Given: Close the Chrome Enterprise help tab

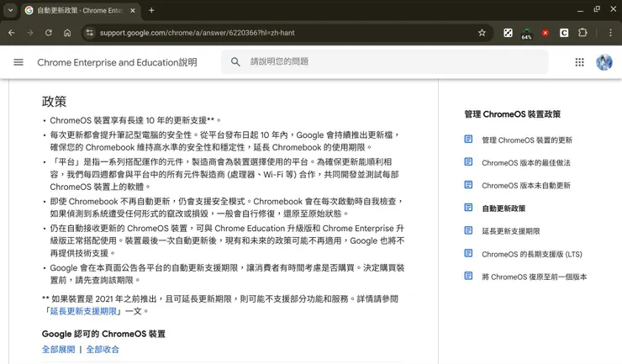Looking at the screenshot, I should click(133, 11).
